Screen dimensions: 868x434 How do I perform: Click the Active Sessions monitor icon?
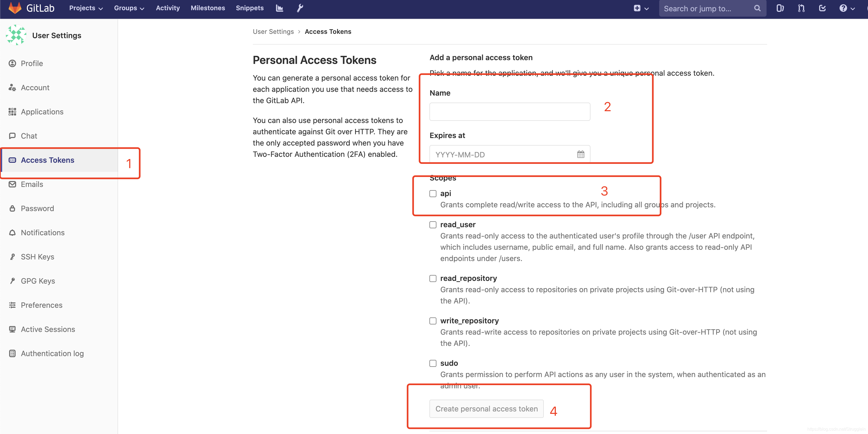(12, 330)
